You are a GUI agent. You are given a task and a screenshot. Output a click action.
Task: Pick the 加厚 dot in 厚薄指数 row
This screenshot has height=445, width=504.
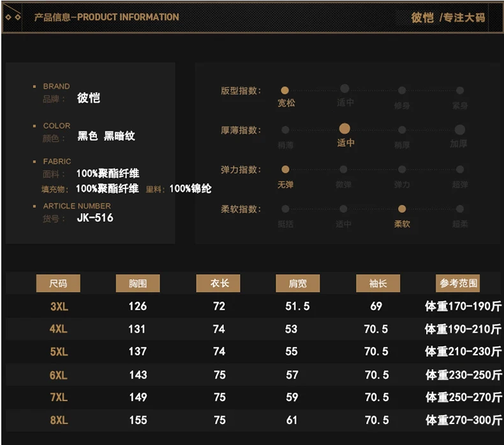pyautogui.click(x=460, y=129)
